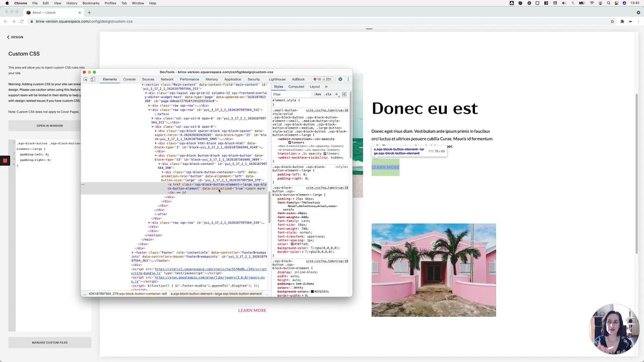Open the background-color rgba(0,0,0,0) swatch
The height and width of the screenshot is (362, 644).
point(312,248)
